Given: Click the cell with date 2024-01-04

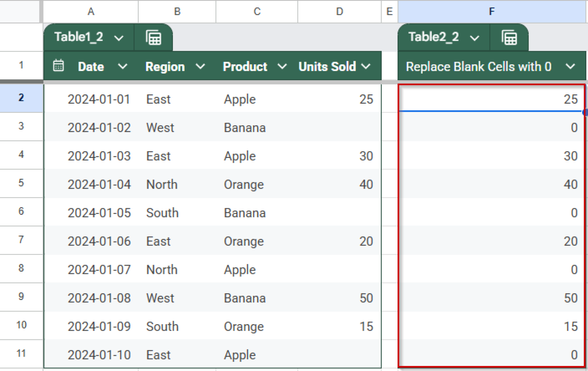Looking at the screenshot, I should point(99,184).
